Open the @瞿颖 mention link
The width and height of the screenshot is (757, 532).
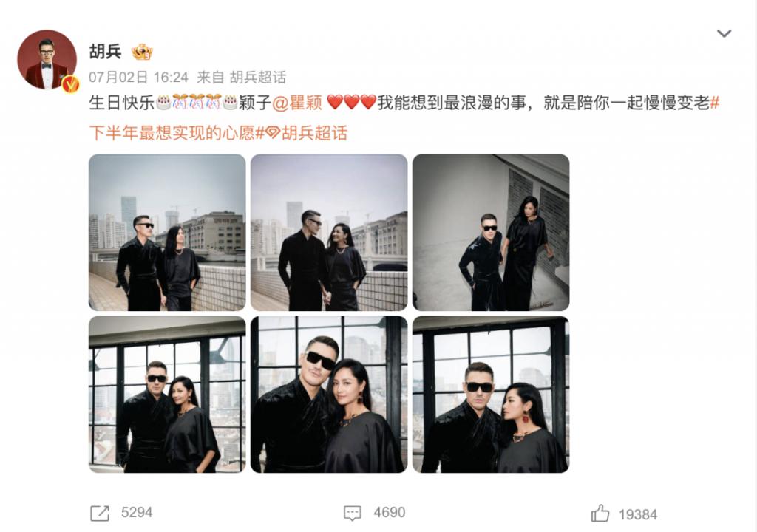coord(297,103)
